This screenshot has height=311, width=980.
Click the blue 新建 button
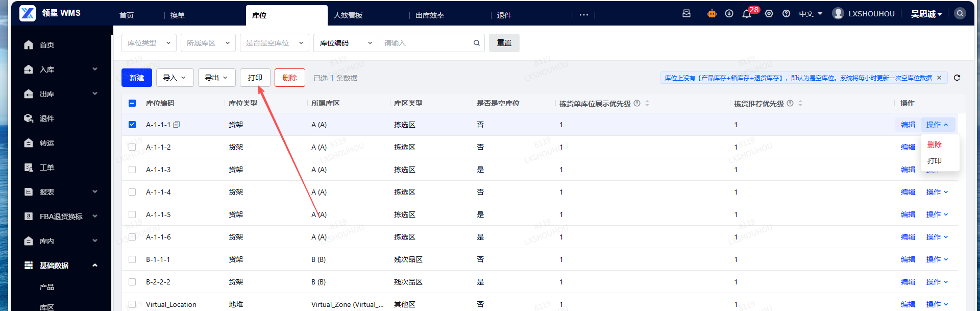[137, 78]
